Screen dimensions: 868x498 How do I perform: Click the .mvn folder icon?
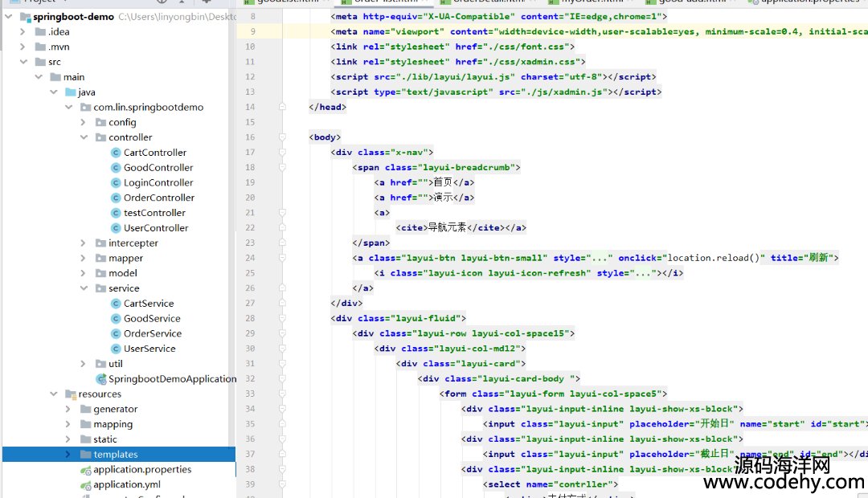point(40,47)
